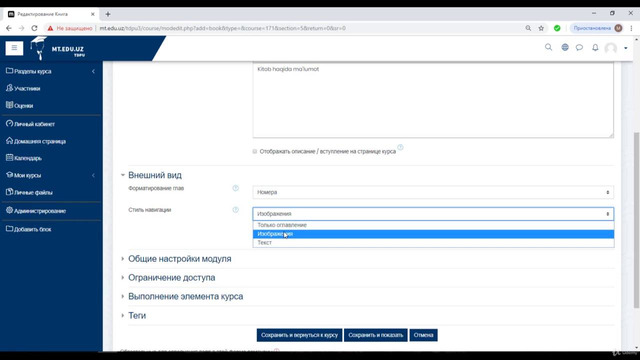The width and height of the screenshot is (640, 360).
Task: Reload the page
Action: click(34, 28)
